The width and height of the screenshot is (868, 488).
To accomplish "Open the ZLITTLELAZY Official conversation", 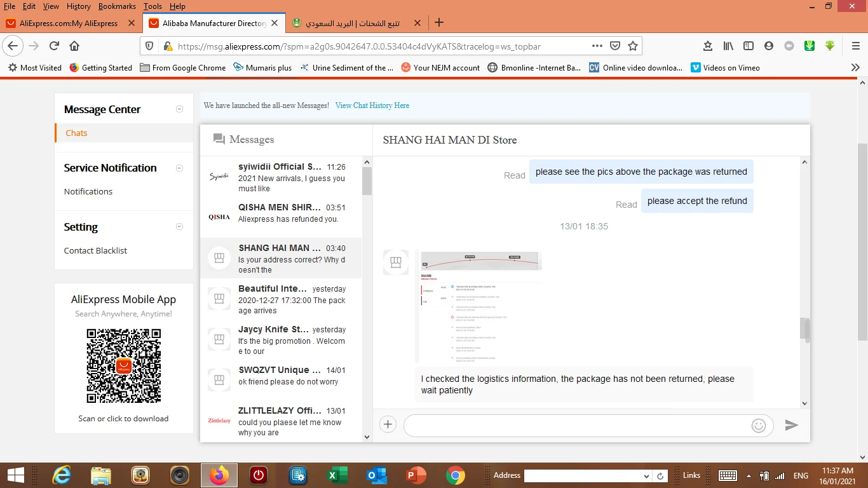I will click(281, 421).
